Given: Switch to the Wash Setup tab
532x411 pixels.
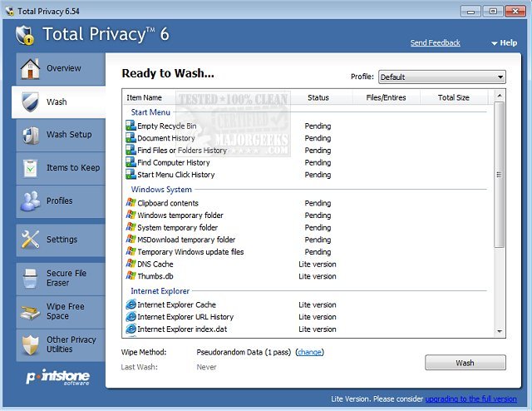Looking at the screenshot, I should pyautogui.click(x=61, y=135).
